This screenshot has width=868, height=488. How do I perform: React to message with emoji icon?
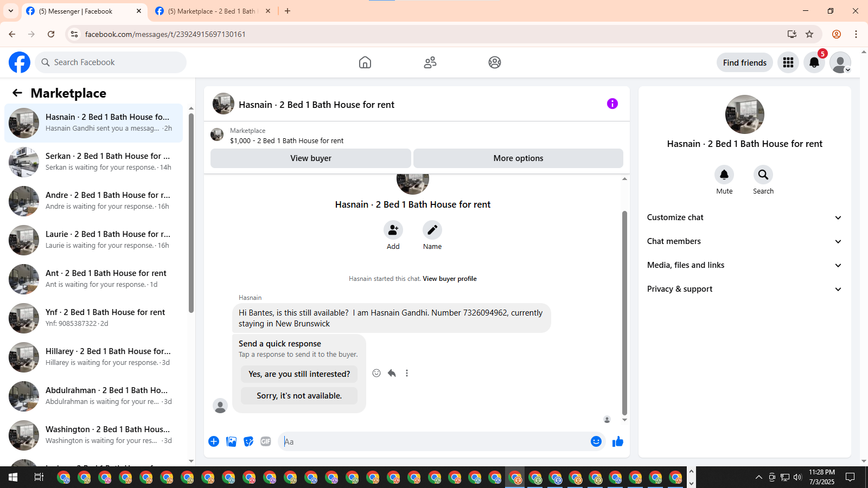pos(376,373)
